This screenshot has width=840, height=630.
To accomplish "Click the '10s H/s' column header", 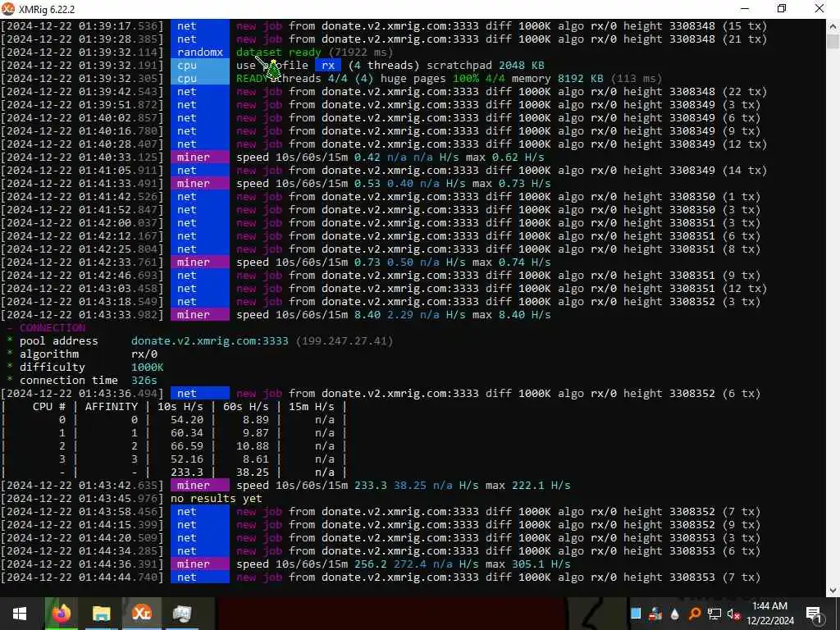I will [x=180, y=407].
